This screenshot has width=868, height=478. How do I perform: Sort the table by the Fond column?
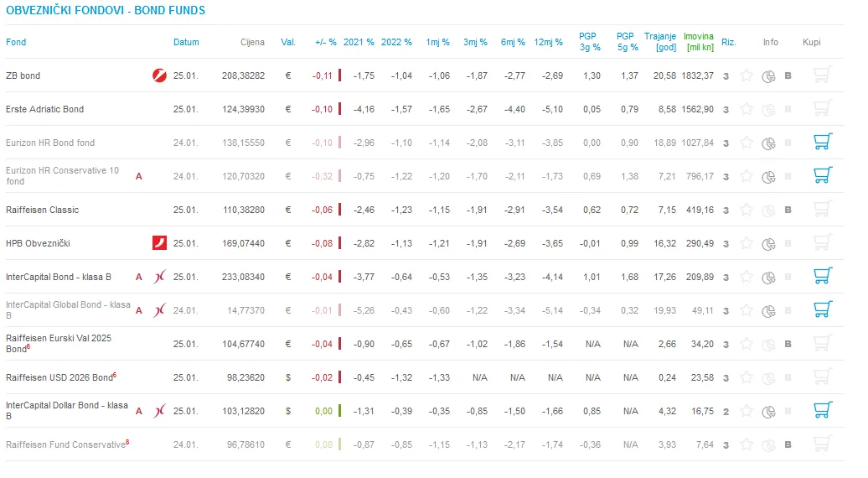point(16,42)
